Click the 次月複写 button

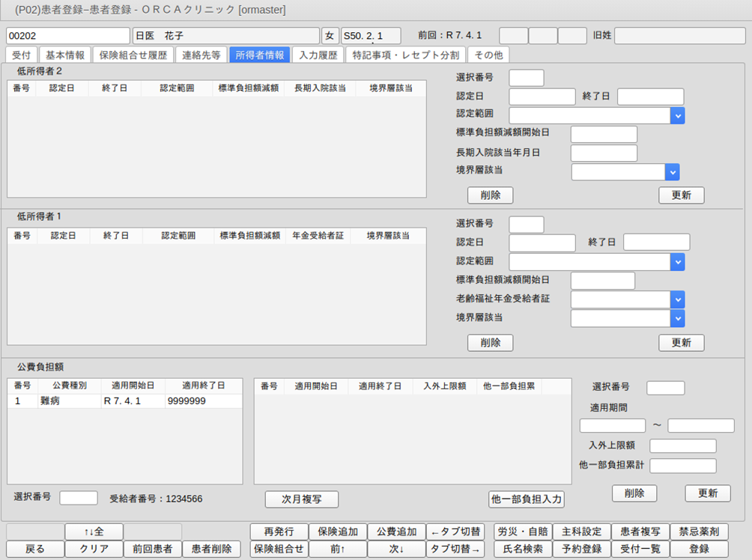point(302,499)
